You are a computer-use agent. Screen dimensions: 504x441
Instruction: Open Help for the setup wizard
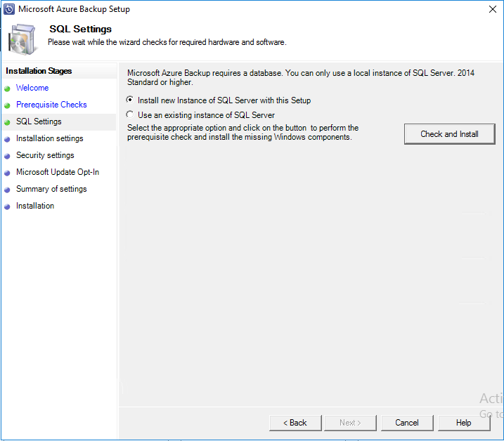click(463, 423)
